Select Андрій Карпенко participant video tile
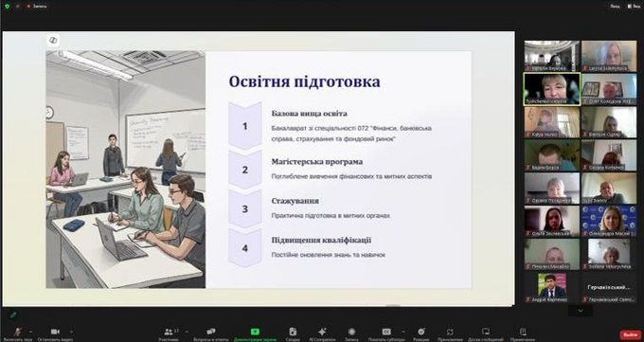Viewport: 644px width, 342px height. pos(551,288)
